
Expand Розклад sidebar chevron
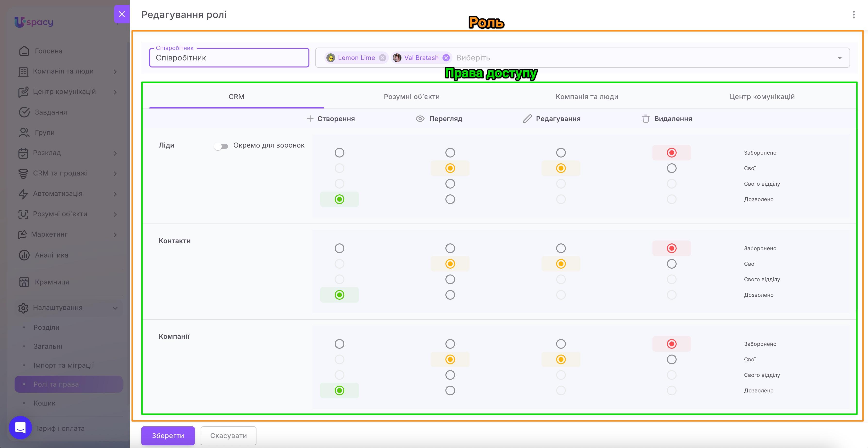115,153
